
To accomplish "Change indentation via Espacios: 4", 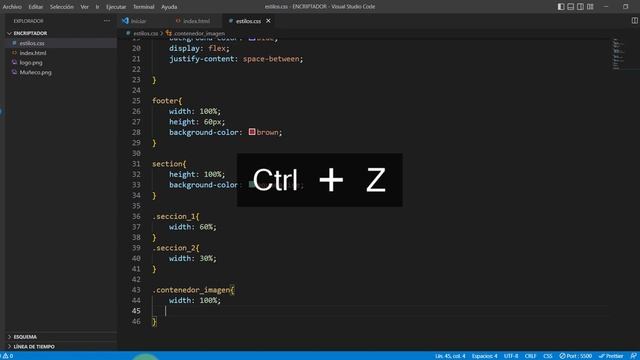I will click(484, 356).
